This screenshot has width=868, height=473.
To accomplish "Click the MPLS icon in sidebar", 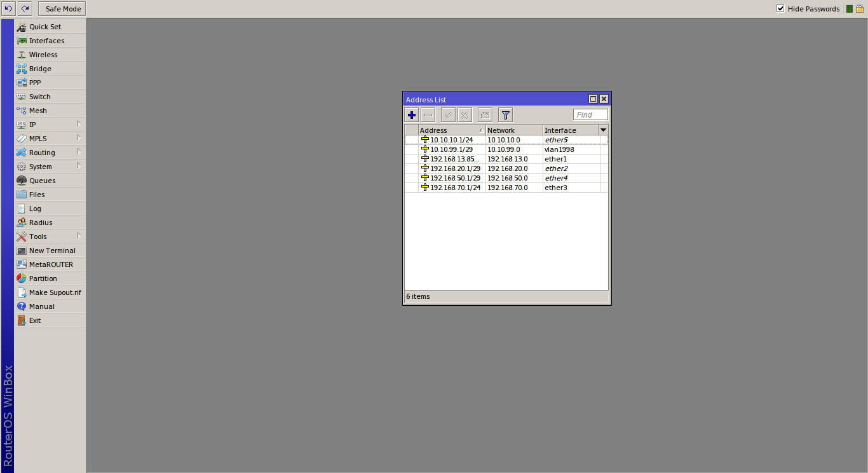I will (22, 139).
